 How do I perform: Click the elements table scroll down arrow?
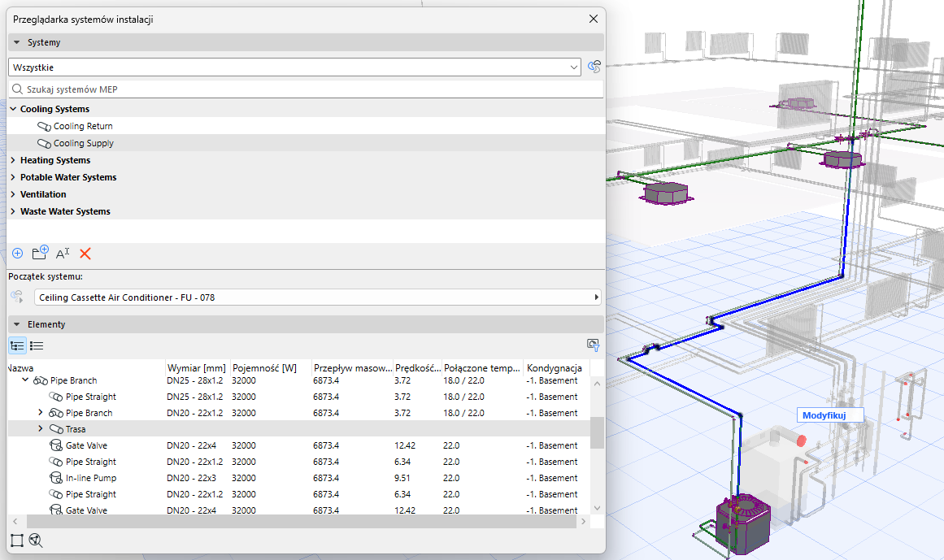[597, 508]
